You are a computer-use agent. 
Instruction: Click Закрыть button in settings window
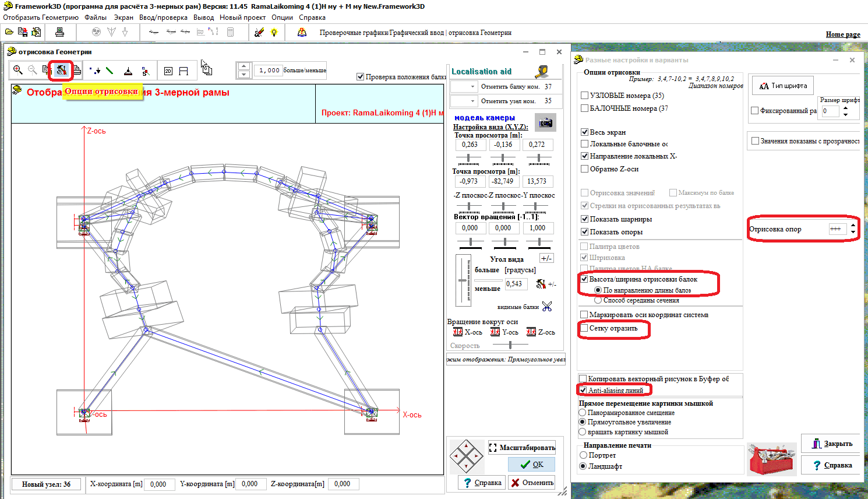coord(832,444)
